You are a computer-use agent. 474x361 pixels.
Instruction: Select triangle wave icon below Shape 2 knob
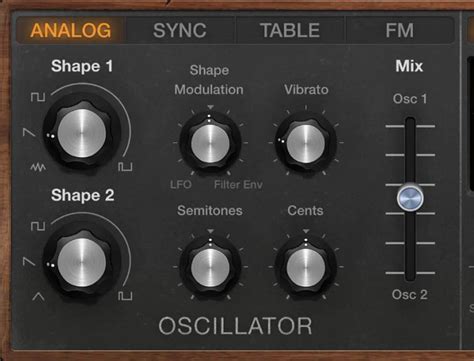click(38, 296)
